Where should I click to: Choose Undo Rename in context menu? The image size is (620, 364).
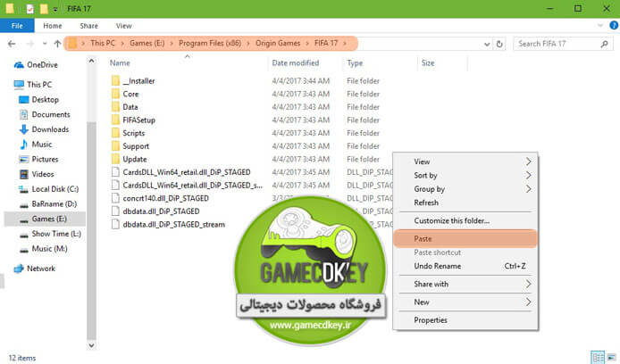pyautogui.click(x=465, y=266)
